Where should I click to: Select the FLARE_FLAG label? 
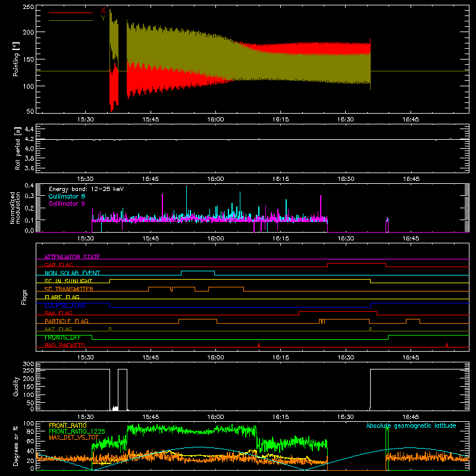62,297
